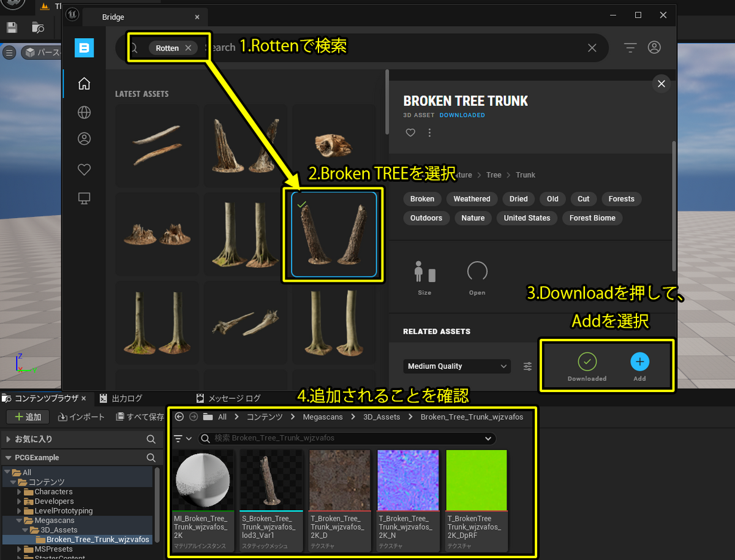The height and width of the screenshot is (560, 735).
Task: Select the rotten log chunk thumbnail
Action: [x=334, y=146]
